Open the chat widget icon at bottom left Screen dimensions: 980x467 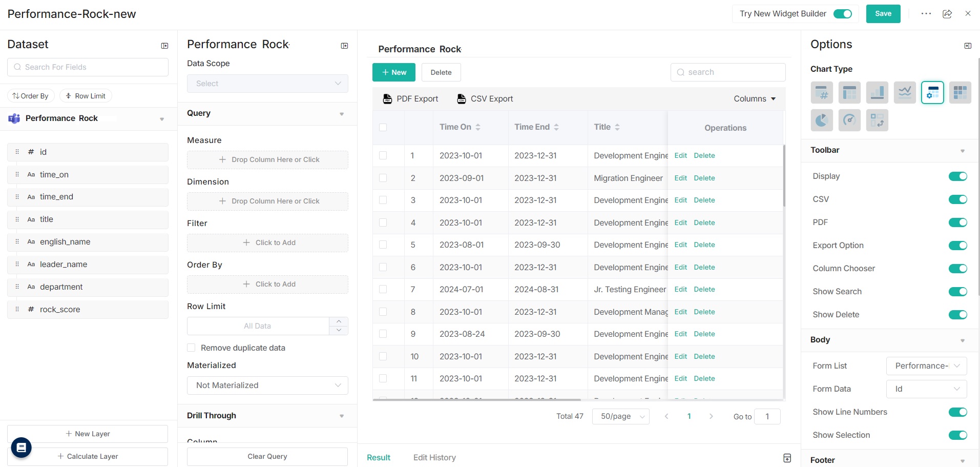click(22, 448)
